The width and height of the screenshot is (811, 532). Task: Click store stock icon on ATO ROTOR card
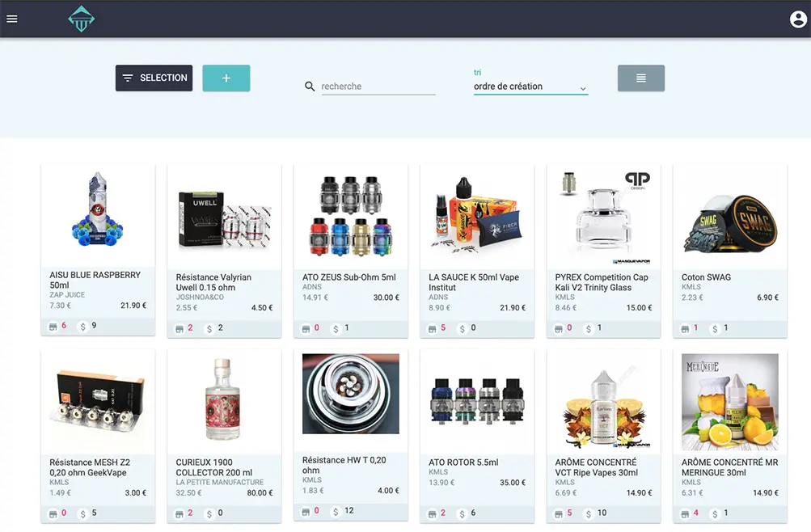(x=432, y=514)
